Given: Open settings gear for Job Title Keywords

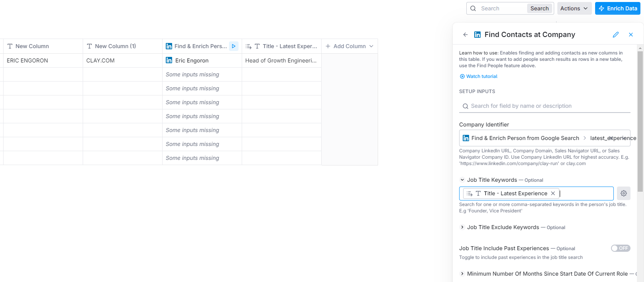Looking at the screenshot, I should pos(624,193).
